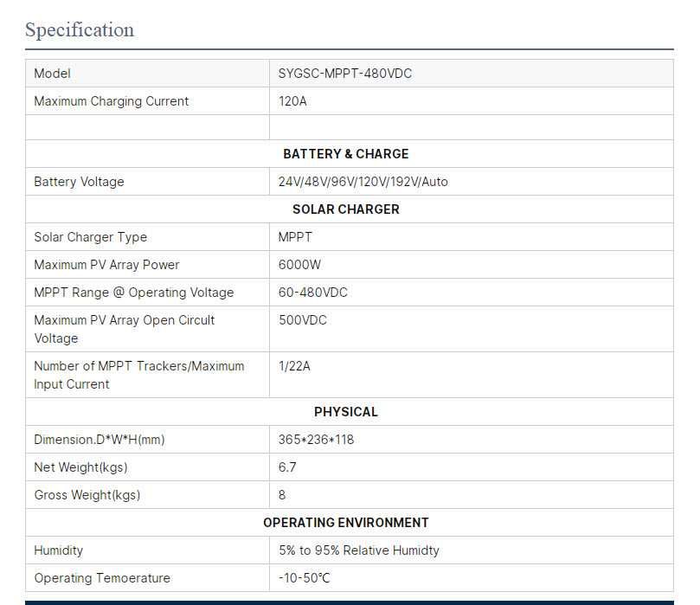Click the OPERATING ENVIRONMENT section header
700x605 pixels.
345,523
